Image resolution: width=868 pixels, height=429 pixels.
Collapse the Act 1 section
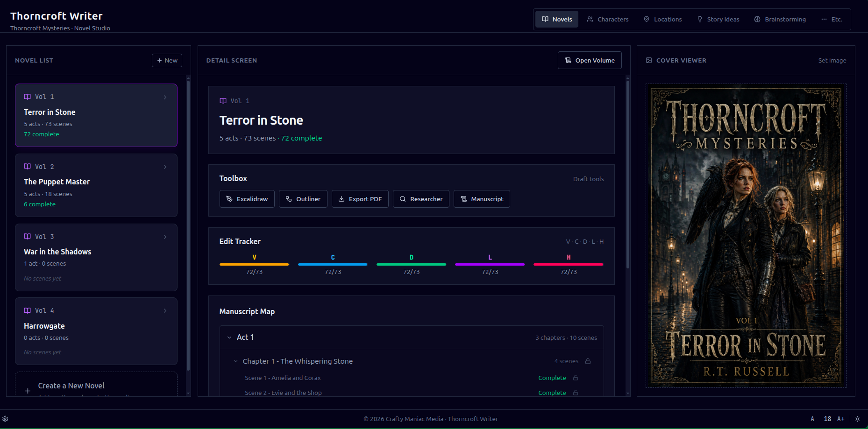(229, 338)
